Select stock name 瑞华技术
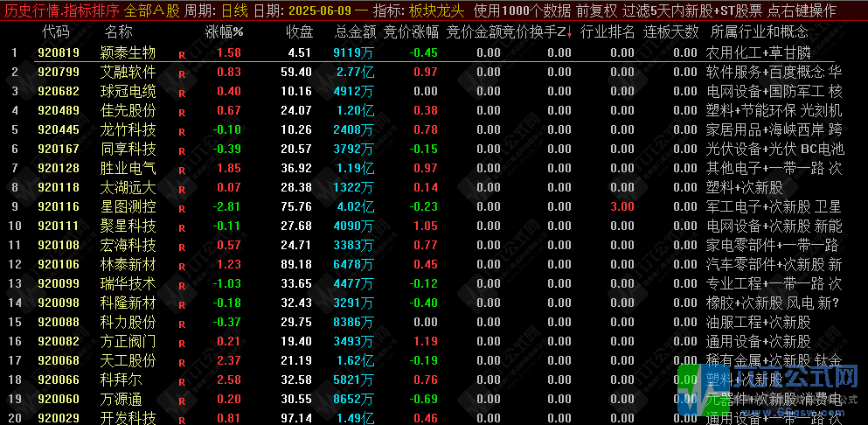The width and height of the screenshot is (868, 425). tap(128, 284)
